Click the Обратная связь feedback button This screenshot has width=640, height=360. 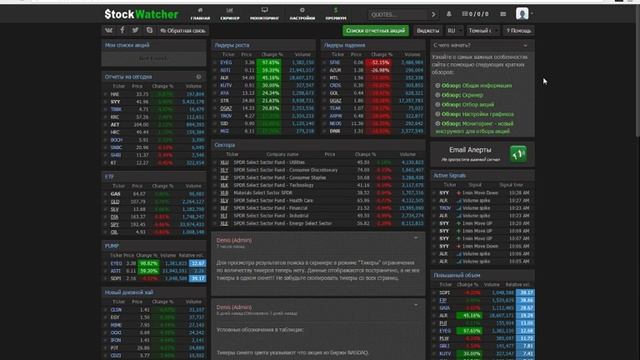(x=182, y=31)
